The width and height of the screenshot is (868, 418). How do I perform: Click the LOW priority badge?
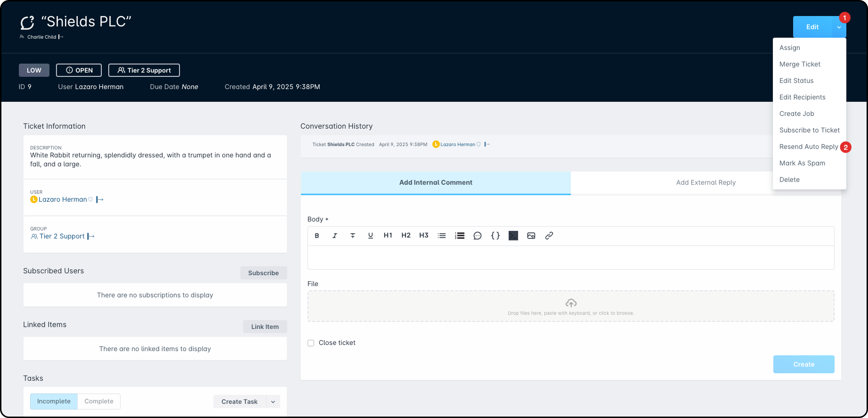34,70
